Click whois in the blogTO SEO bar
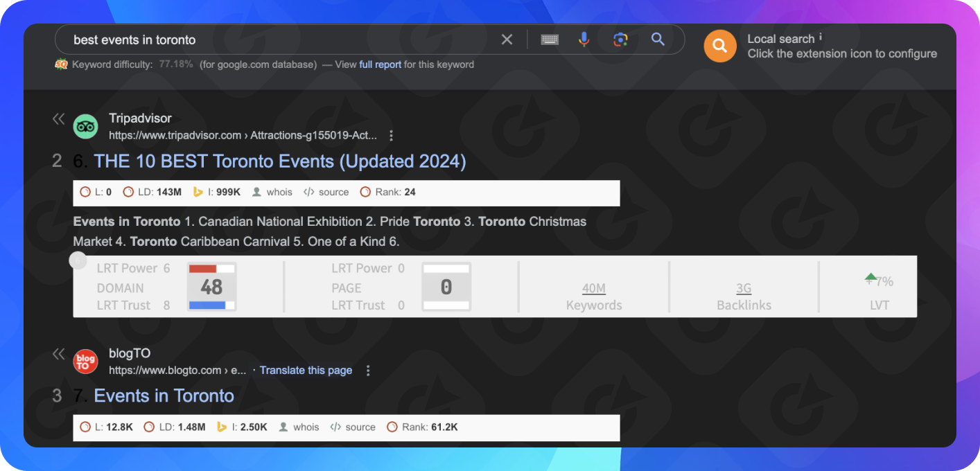The image size is (980, 471). [x=299, y=427]
